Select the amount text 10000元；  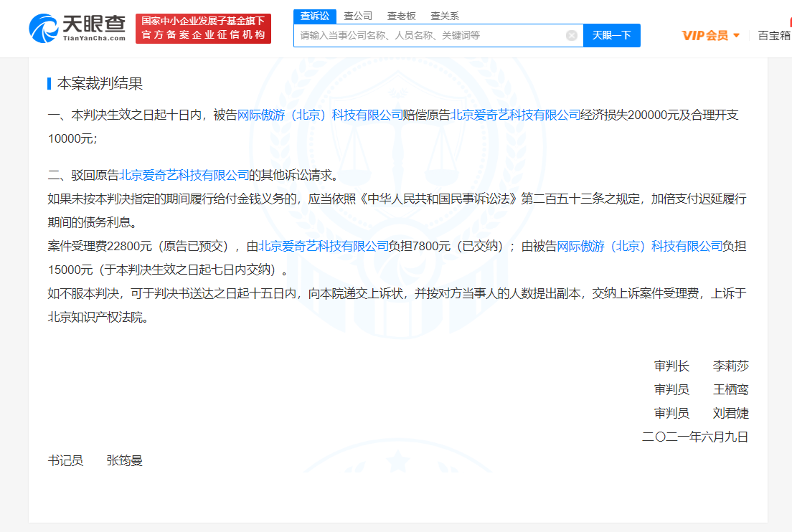tap(72, 139)
